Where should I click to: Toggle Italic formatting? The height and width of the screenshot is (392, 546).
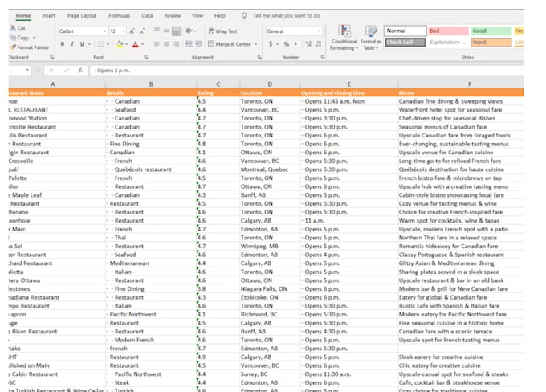tap(71, 44)
